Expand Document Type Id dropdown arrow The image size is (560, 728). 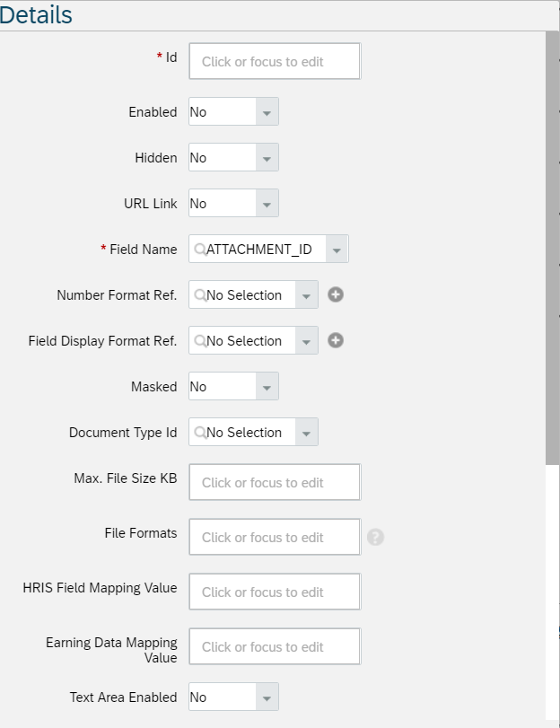(306, 433)
